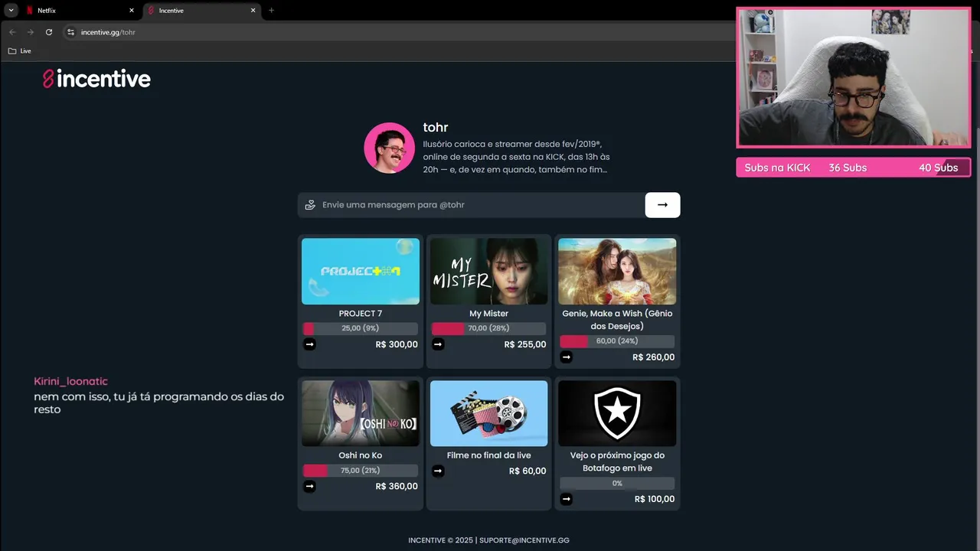The image size is (980, 551).
Task: Click arrow icon on Genie card
Action: tap(566, 357)
